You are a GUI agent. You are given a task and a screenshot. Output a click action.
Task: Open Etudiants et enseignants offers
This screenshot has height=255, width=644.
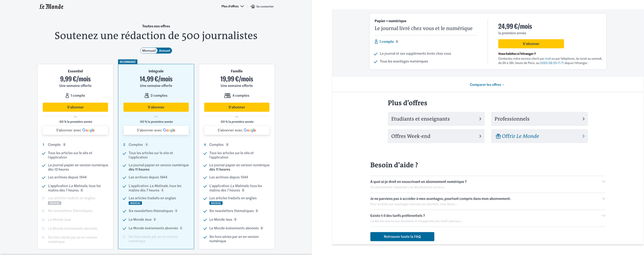pos(436,119)
